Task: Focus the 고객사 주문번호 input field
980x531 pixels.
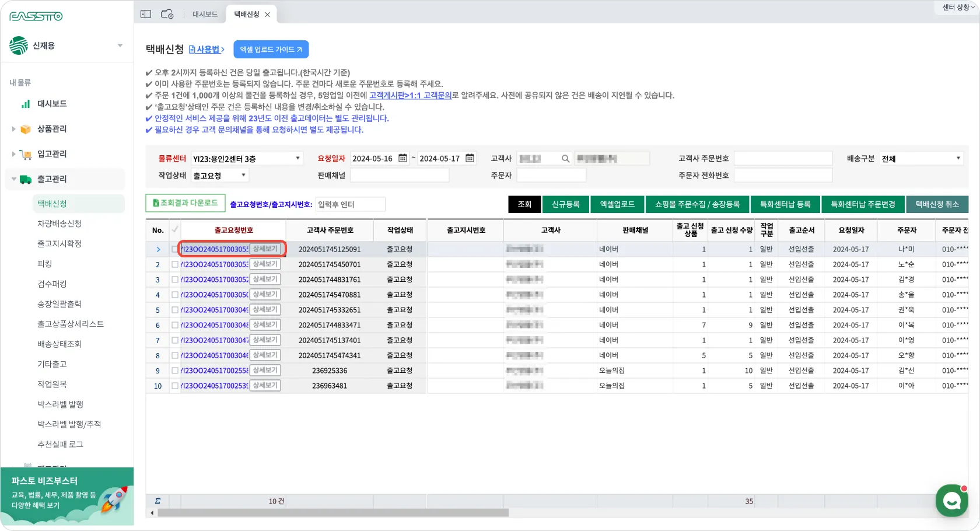Action: (783, 159)
